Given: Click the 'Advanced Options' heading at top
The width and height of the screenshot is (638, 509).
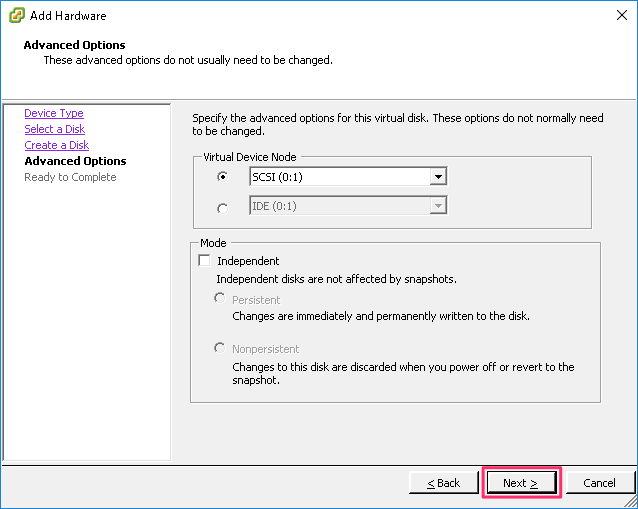Looking at the screenshot, I should (x=74, y=45).
